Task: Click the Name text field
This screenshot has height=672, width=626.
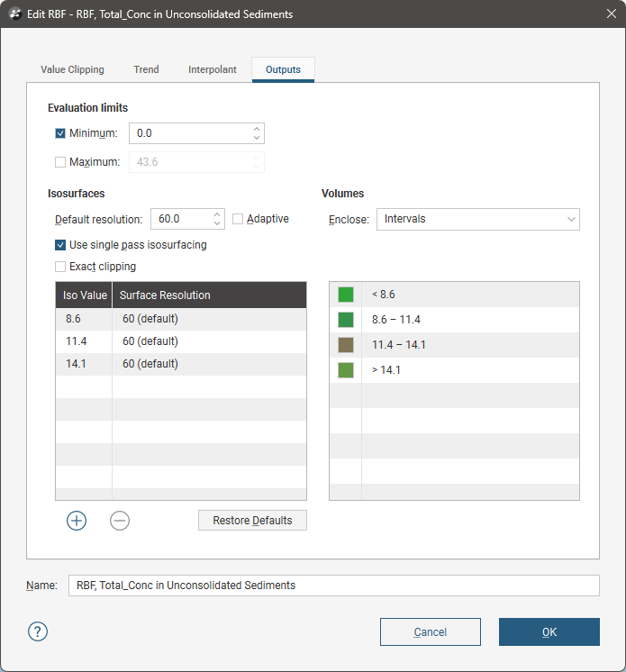Action: pyautogui.click(x=333, y=586)
